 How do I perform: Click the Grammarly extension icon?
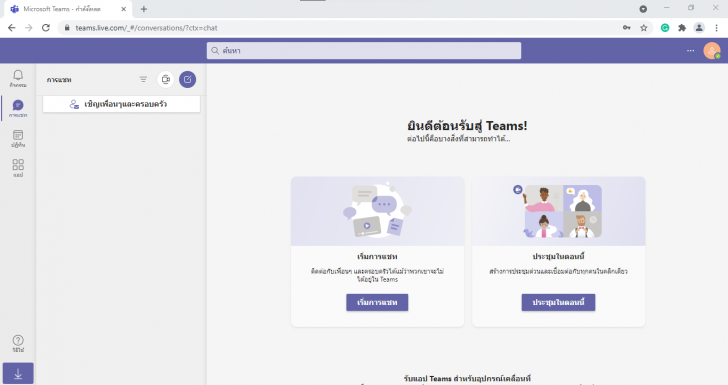(x=665, y=28)
